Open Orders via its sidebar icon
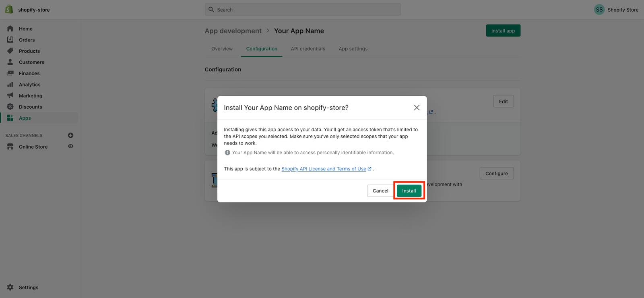Viewport: 644px width, 298px height. pyautogui.click(x=10, y=39)
